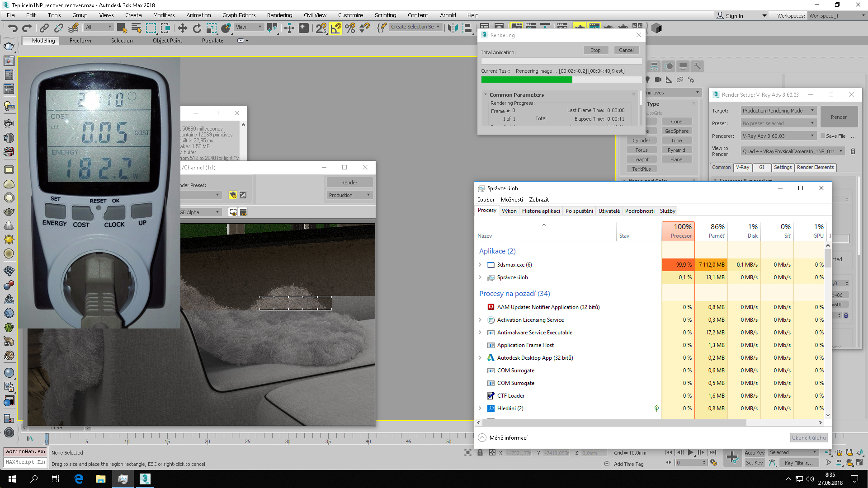Toggle the Percent Snap tool

tap(350, 28)
